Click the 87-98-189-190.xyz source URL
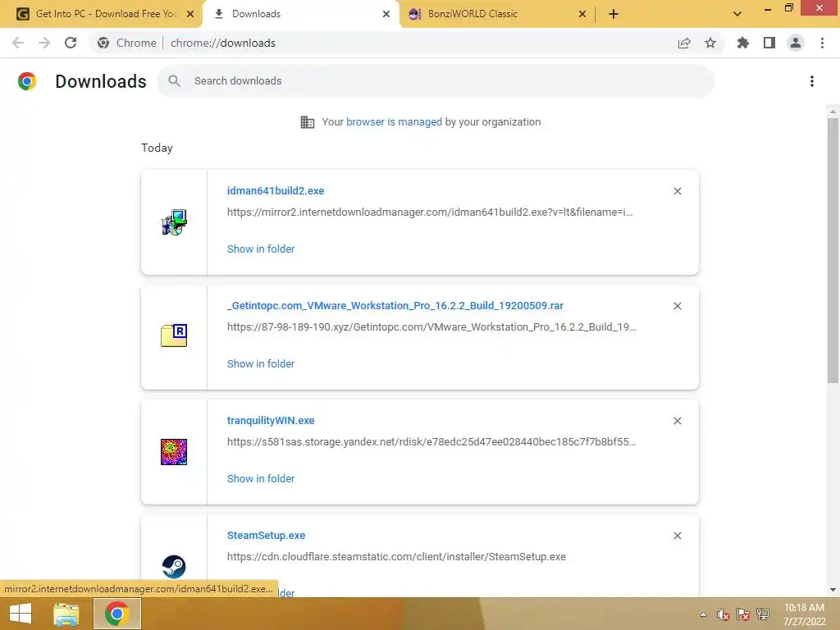Viewport: 840px width, 630px height. [431, 326]
